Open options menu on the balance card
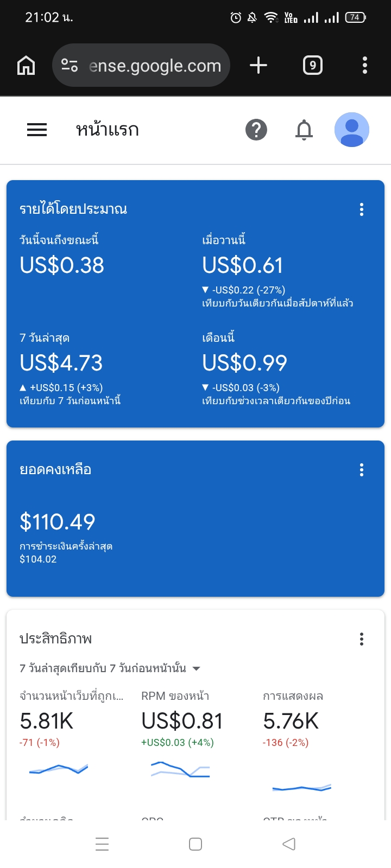 pos(362,470)
